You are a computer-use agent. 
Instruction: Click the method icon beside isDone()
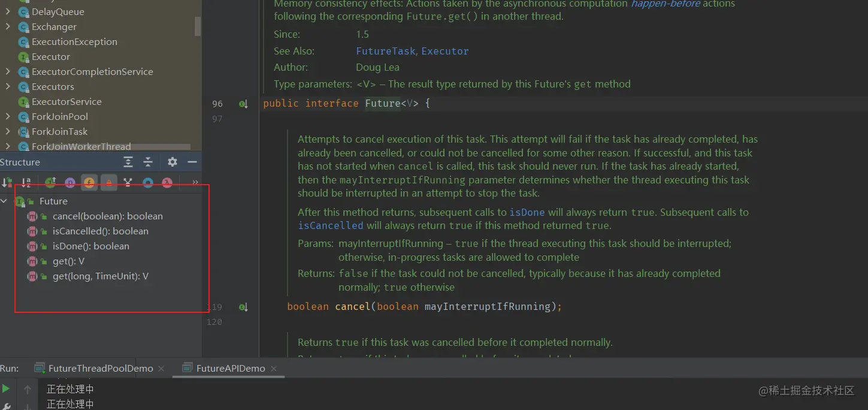pos(32,246)
